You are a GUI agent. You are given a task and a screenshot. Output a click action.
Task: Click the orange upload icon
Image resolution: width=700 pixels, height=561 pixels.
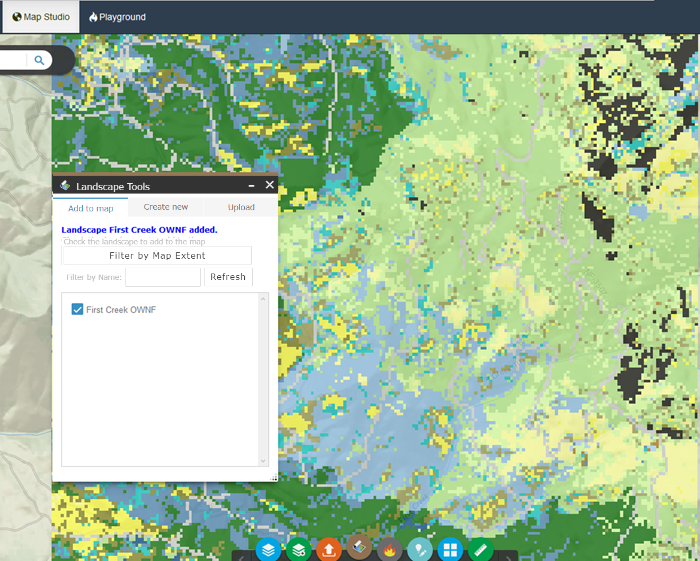tap(329, 550)
